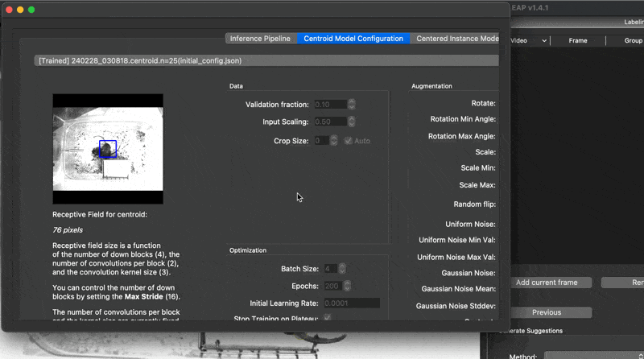Click the Video column header dropdown arrow
Image resolution: width=644 pixels, height=359 pixels.
pos(544,40)
